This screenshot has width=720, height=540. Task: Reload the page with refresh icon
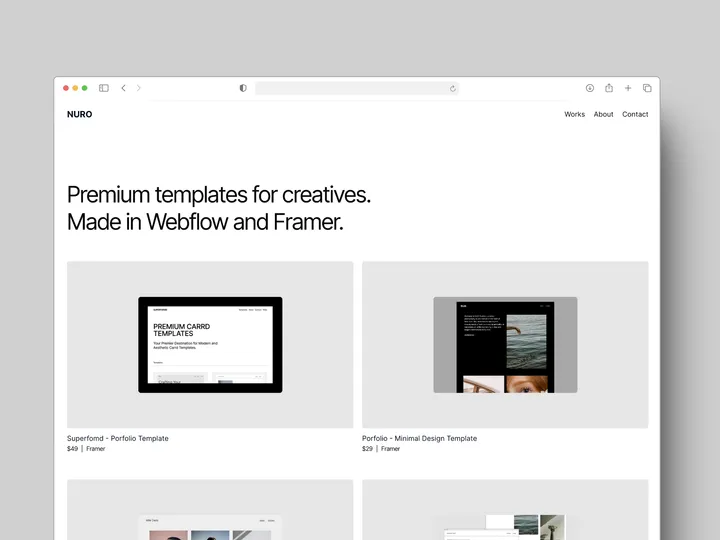(x=453, y=89)
